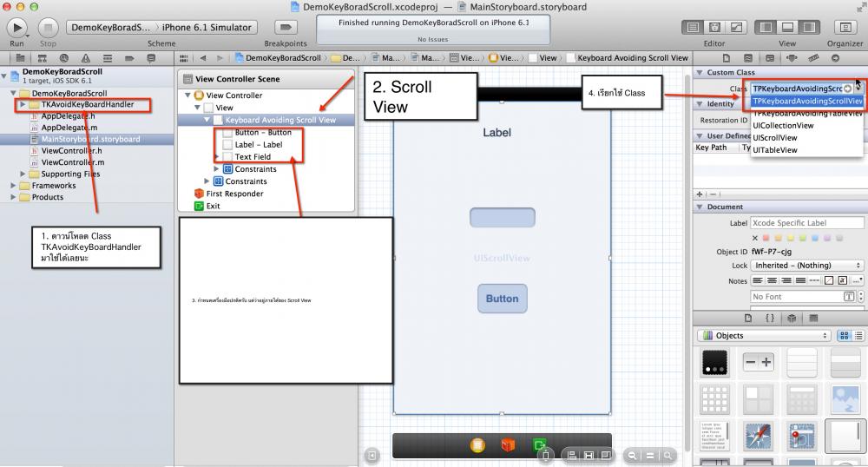Open the Objects library dropdown

click(x=765, y=335)
